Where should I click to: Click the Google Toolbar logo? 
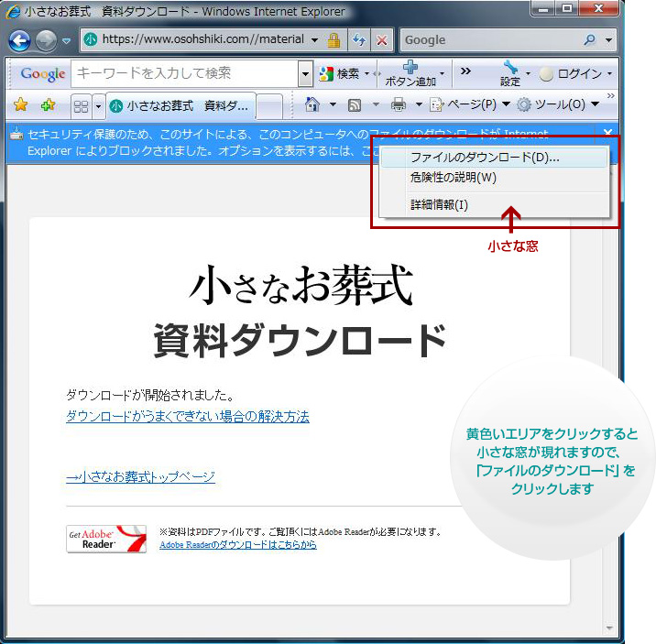click(43, 74)
